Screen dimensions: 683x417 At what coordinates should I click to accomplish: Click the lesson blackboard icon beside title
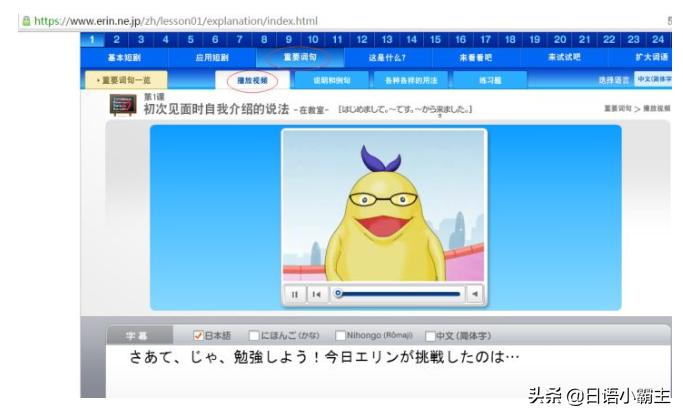click(123, 105)
